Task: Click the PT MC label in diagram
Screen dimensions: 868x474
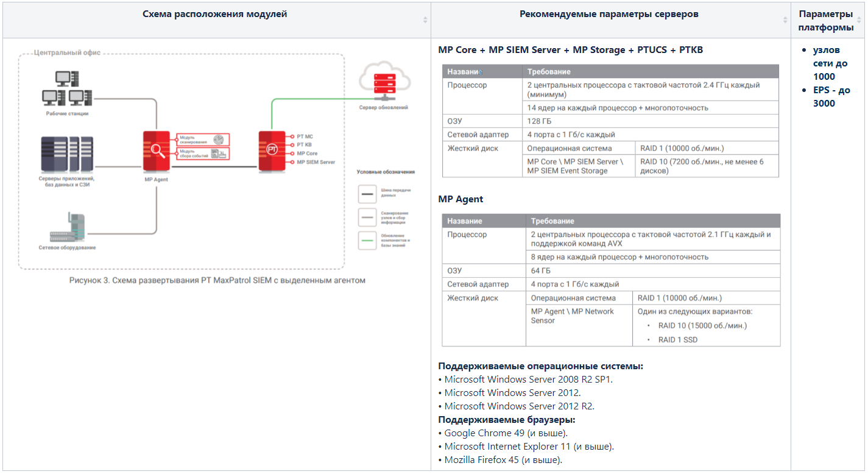Action: [305, 137]
